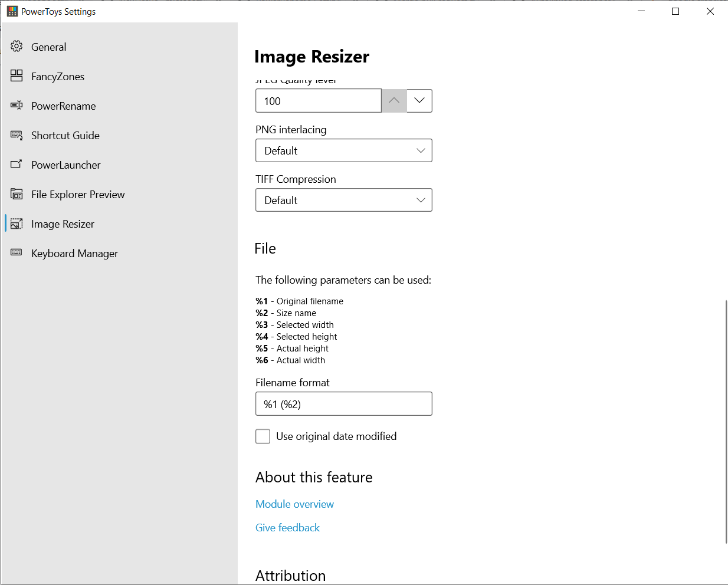Screen dimensions: 728x585
Task: Click the JPEG quality value field
Action: (x=319, y=101)
